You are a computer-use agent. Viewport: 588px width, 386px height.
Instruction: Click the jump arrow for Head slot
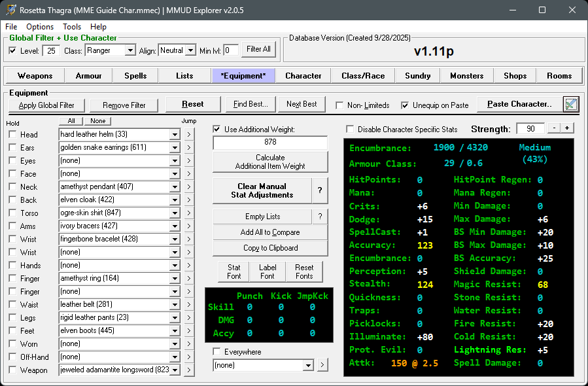pos(189,135)
